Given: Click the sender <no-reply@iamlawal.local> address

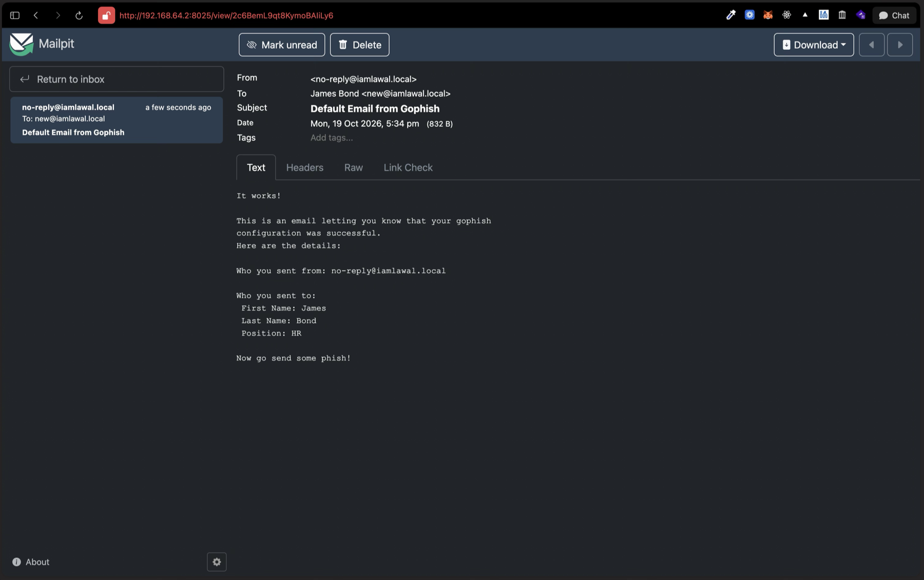Looking at the screenshot, I should point(363,79).
